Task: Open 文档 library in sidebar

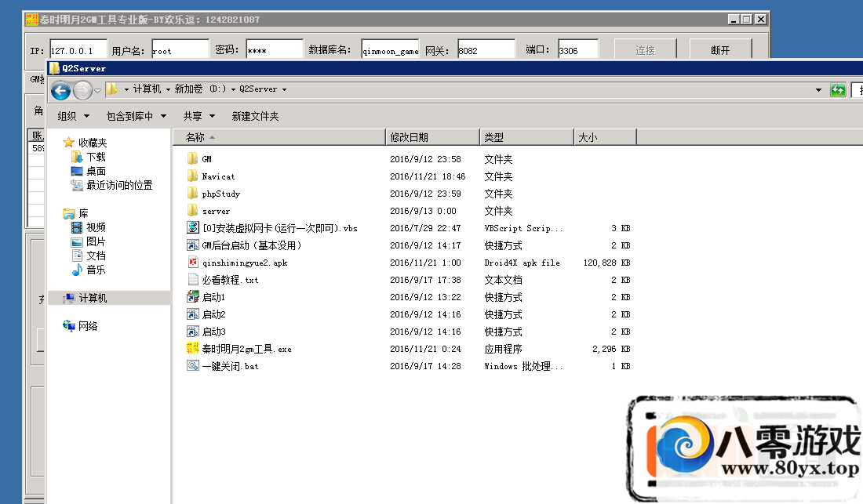Action: click(96, 256)
